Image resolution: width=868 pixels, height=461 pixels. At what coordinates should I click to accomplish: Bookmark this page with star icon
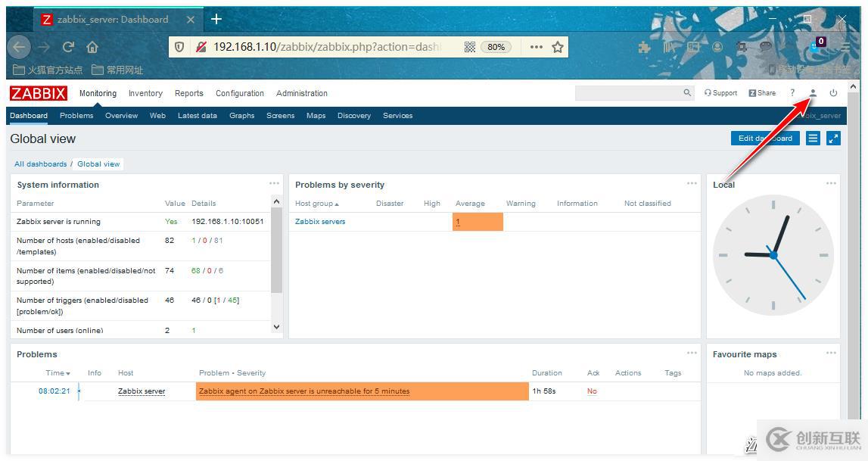(558, 47)
